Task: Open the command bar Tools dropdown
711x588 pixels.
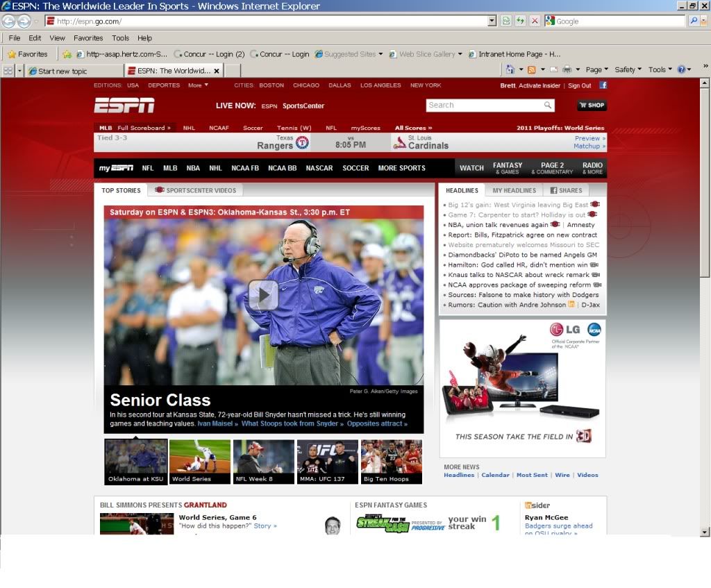Action: pos(660,69)
